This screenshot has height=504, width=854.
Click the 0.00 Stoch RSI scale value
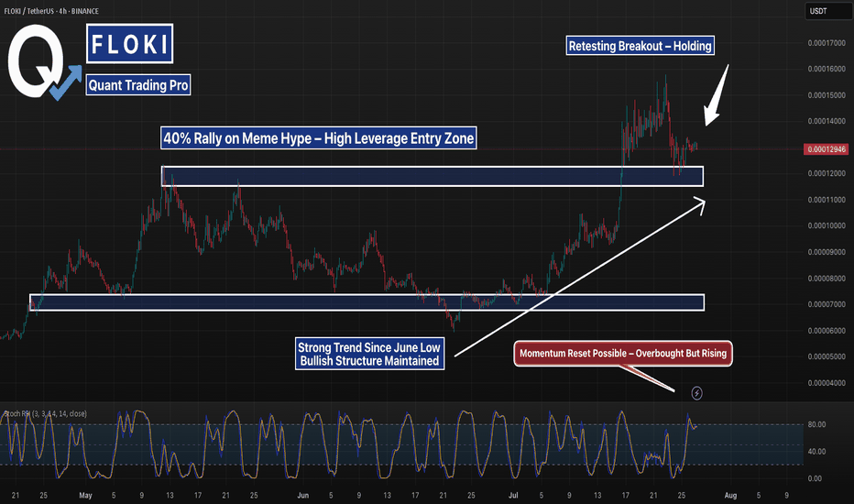point(815,478)
